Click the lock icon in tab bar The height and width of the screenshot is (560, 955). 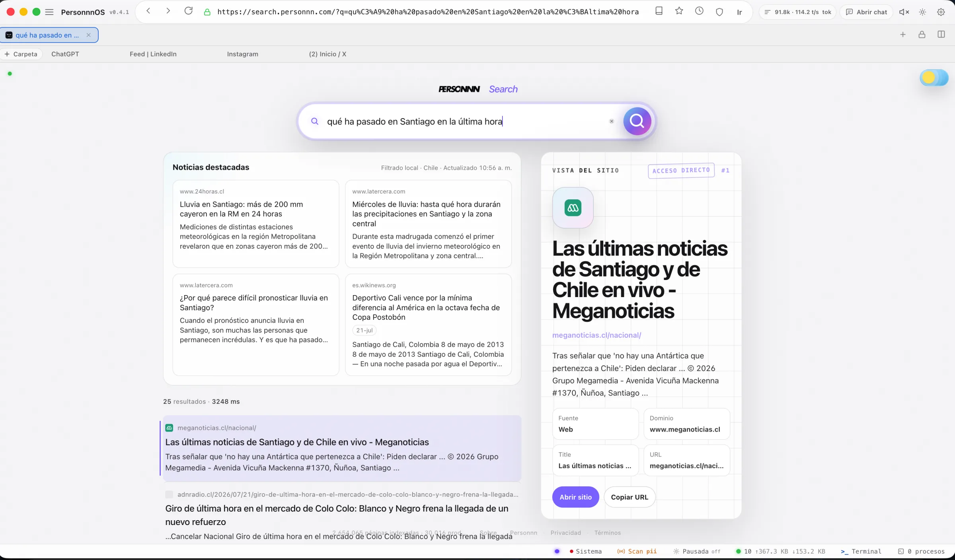coord(922,35)
